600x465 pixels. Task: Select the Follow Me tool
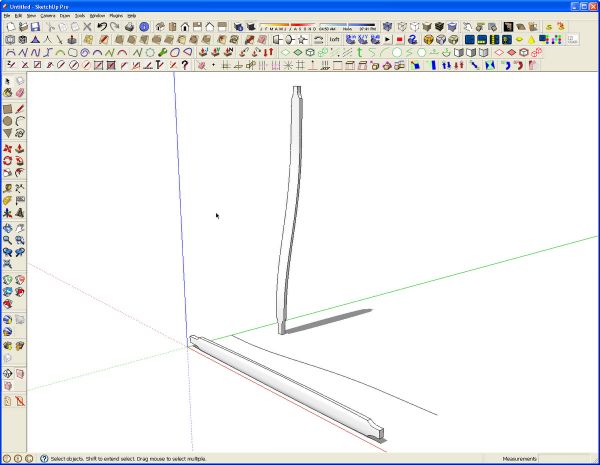[x=20, y=161]
